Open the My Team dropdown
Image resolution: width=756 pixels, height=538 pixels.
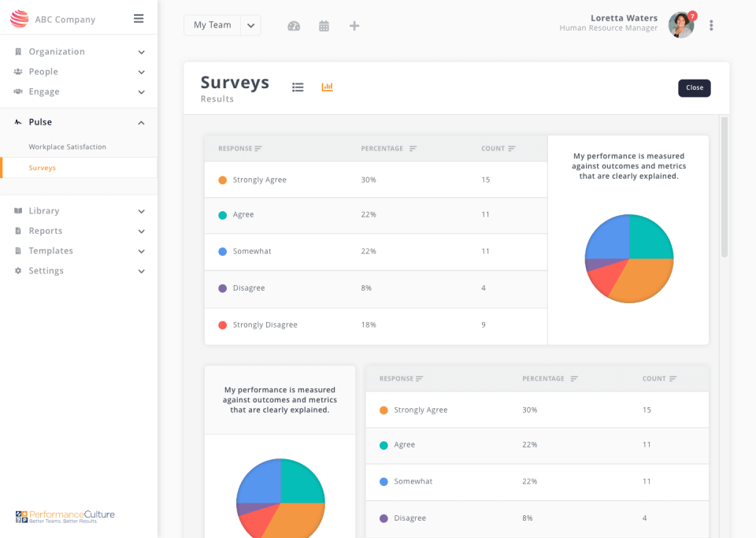tap(222, 25)
